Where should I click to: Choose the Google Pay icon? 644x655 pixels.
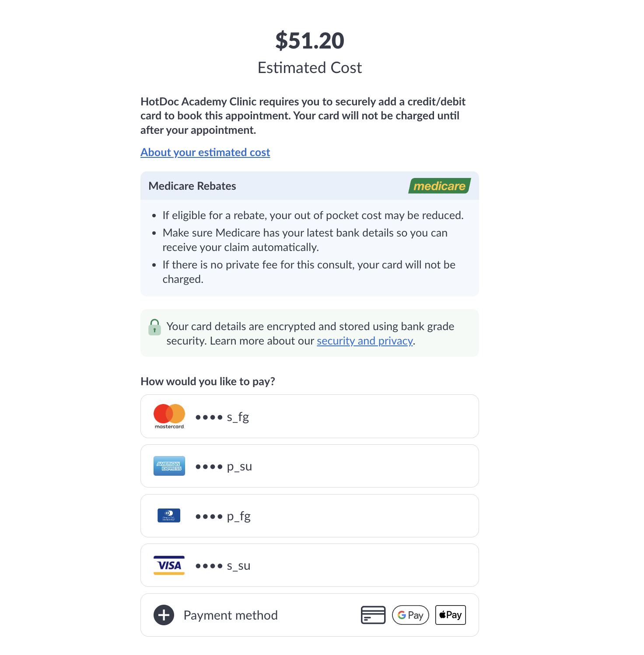point(410,615)
